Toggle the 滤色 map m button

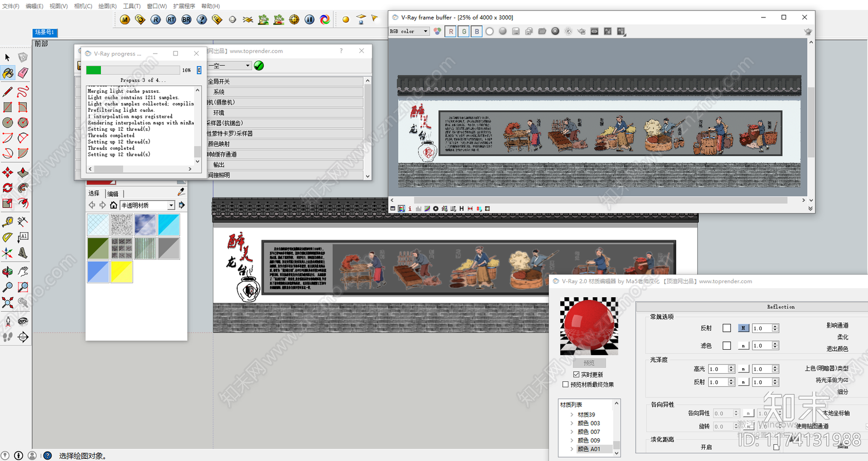743,346
